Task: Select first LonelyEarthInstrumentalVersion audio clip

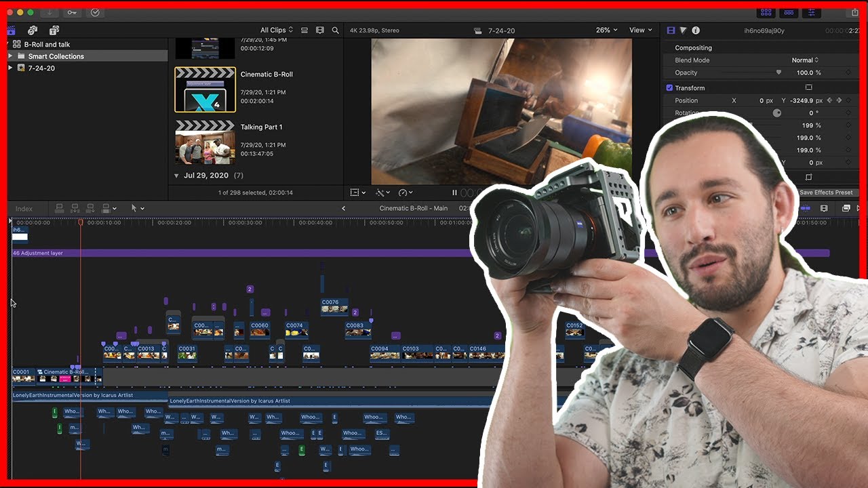Action: pyautogui.click(x=90, y=395)
